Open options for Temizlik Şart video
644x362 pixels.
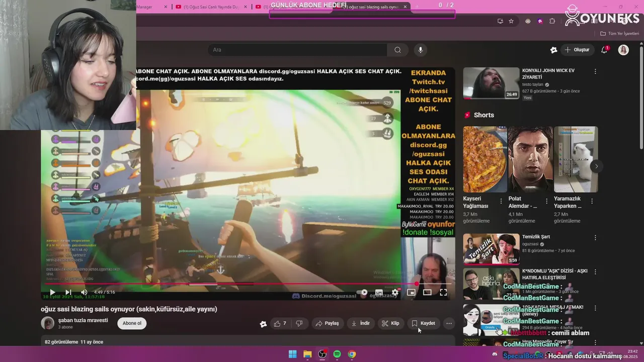click(x=595, y=237)
